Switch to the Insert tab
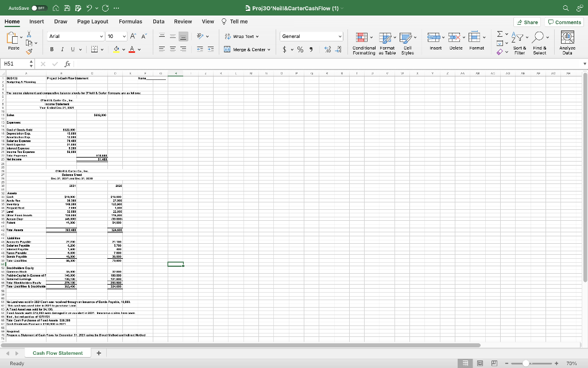 click(36, 21)
